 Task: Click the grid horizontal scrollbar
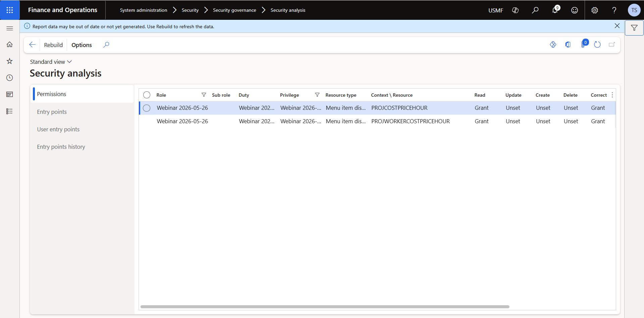[325, 307]
